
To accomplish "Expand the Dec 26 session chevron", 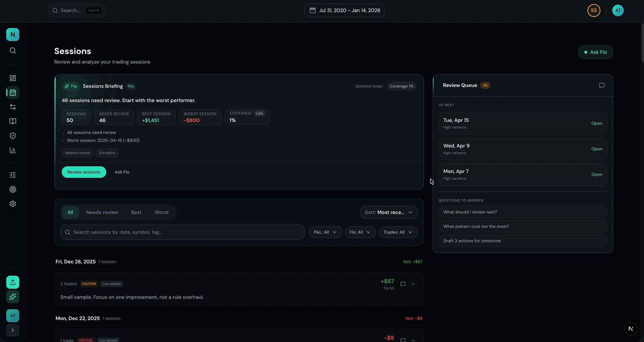I will pyautogui.click(x=413, y=284).
